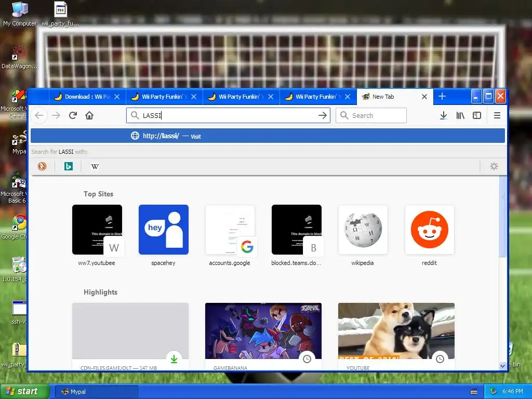Viewport: 532px width, 399px height.
Task: Open the DataWagon desktop shortcut
Action: point(19,57)
